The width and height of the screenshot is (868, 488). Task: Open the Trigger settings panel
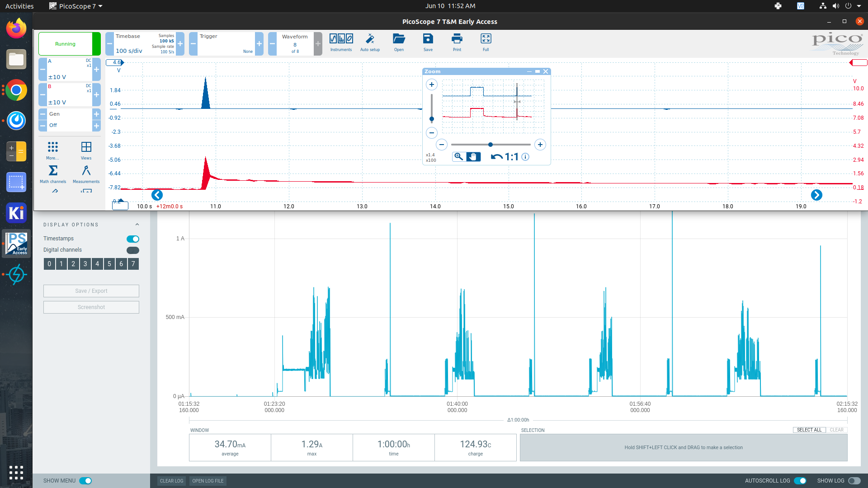(x=226, y=44)
